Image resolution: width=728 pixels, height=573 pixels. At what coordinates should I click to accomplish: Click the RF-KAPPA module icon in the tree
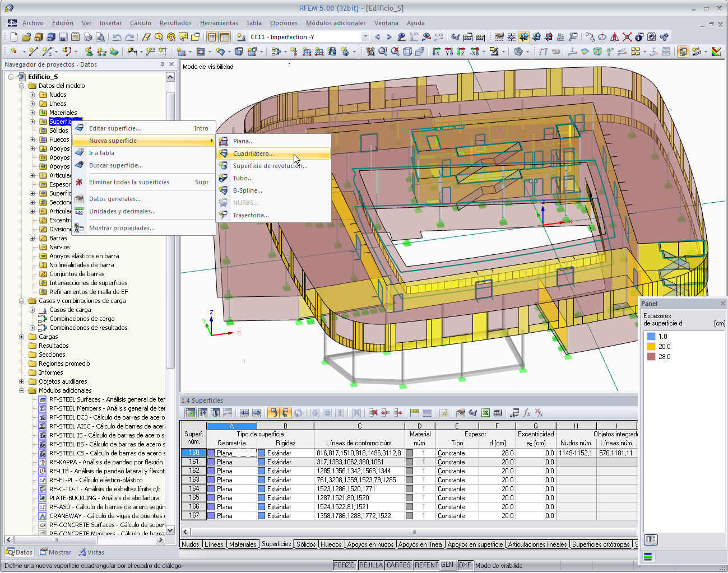(x=43, y=462)
